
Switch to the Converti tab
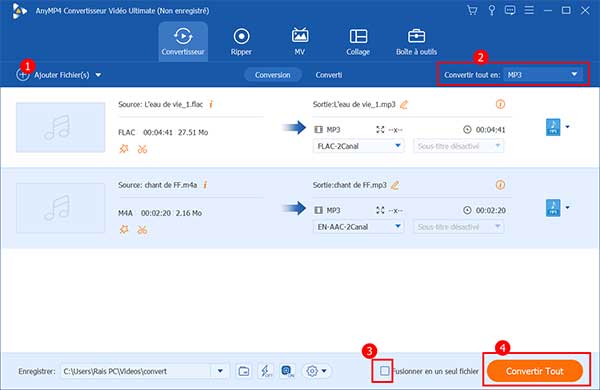329,75
